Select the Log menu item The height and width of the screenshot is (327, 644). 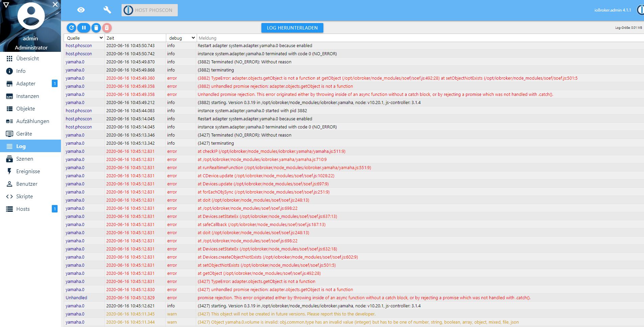pyautogui.click(x=30, y=146)
